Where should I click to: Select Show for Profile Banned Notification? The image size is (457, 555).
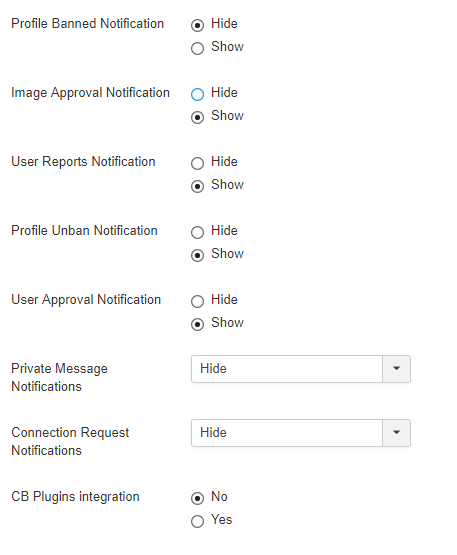coord(198,48)
